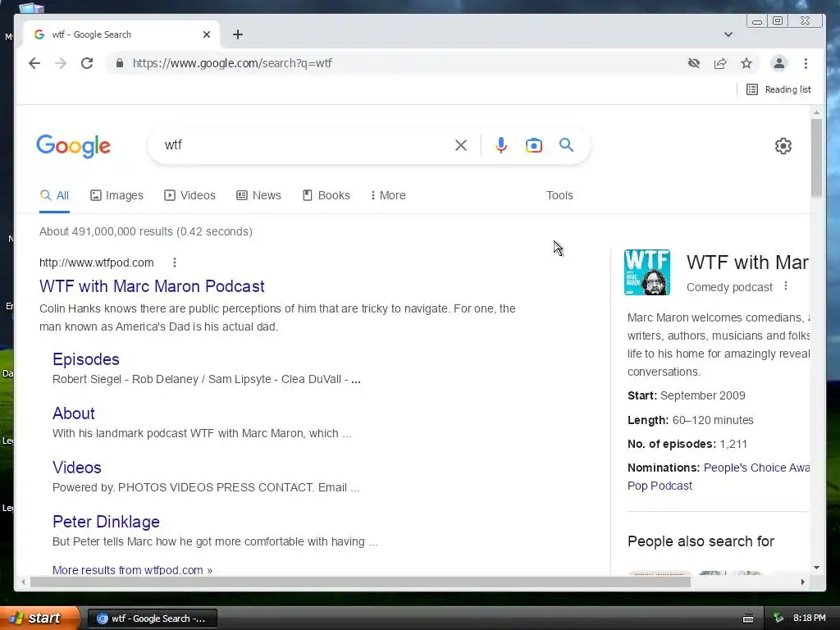This screenshot has width=840, height=630.
Task: Open the profile avatar menu
Action: pyautogui.click(x=779, y=63)
